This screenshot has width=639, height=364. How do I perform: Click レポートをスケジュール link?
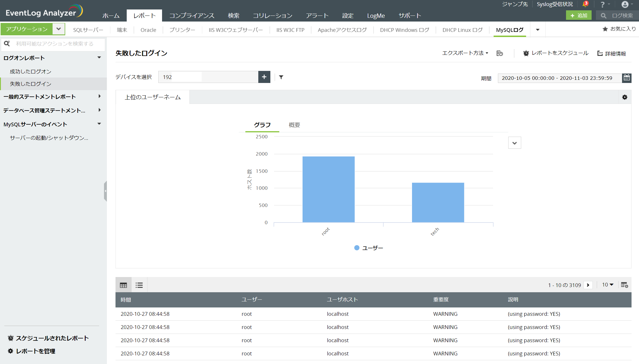[x=559, y=53]
